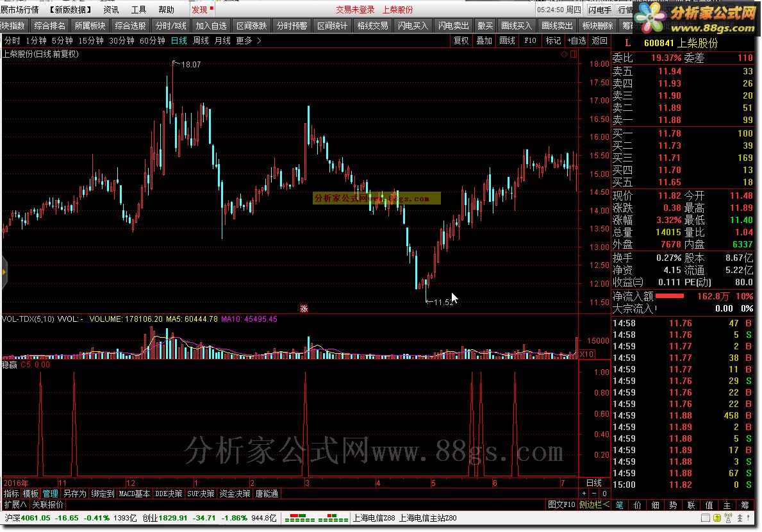Switch to the 月线 period tab

(x=222, y=41)
